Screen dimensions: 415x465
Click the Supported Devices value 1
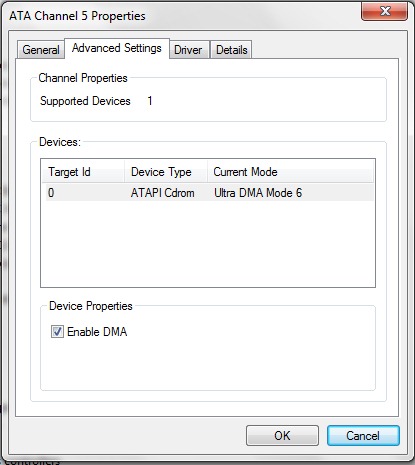tap(150, 101)
